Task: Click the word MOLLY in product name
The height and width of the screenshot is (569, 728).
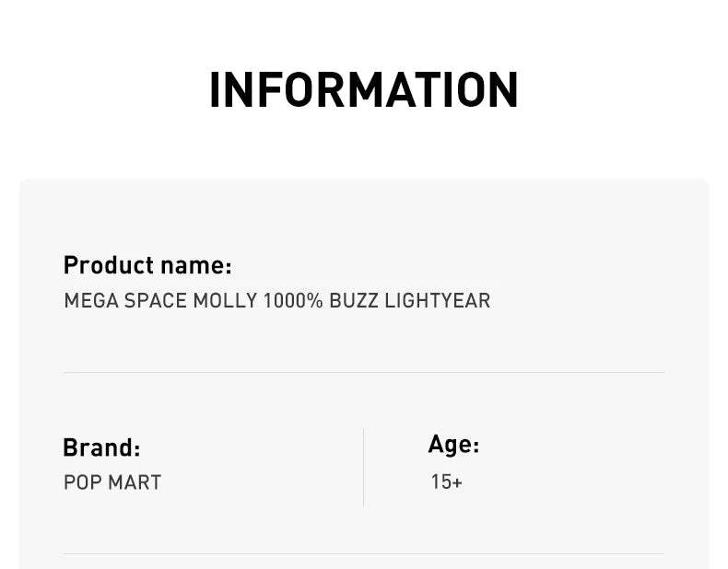Action: (x=225, y=301)
